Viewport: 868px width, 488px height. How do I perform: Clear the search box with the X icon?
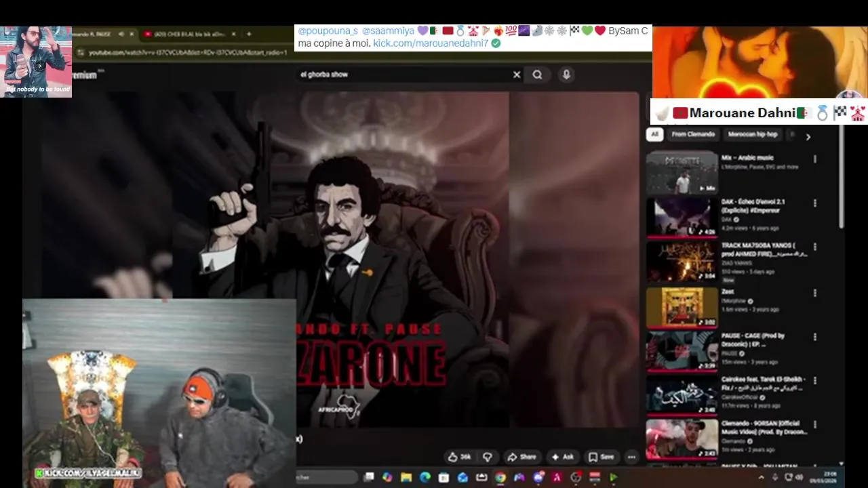point(517,75)
